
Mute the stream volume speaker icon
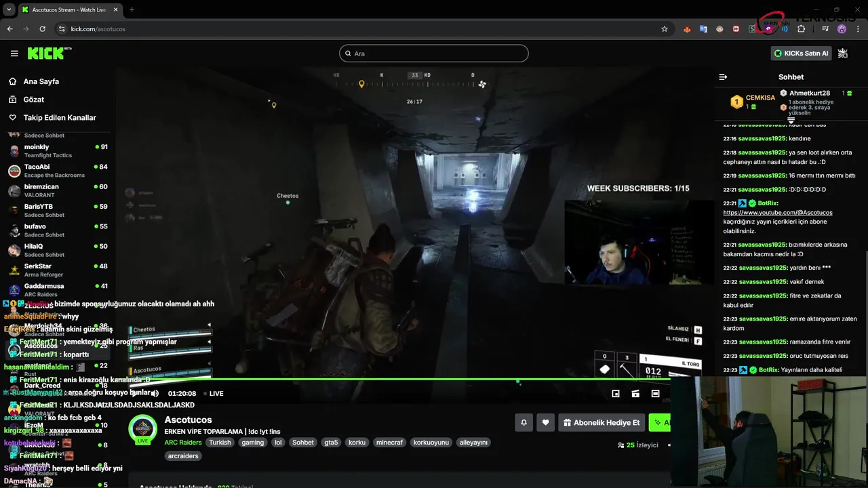(155, 393)
